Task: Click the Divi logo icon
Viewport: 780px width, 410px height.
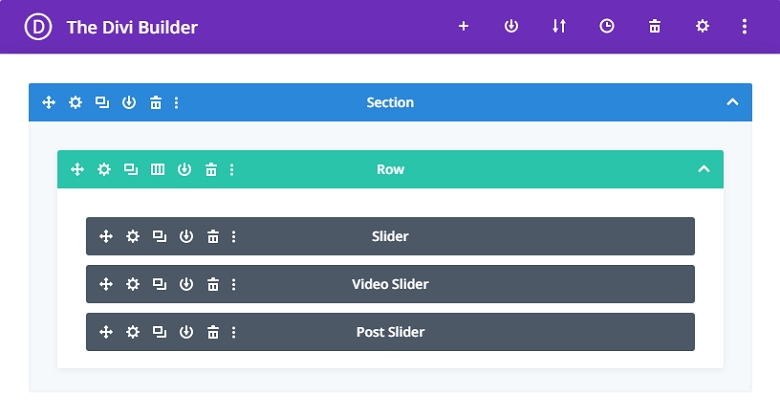Action: pos(39,27)
